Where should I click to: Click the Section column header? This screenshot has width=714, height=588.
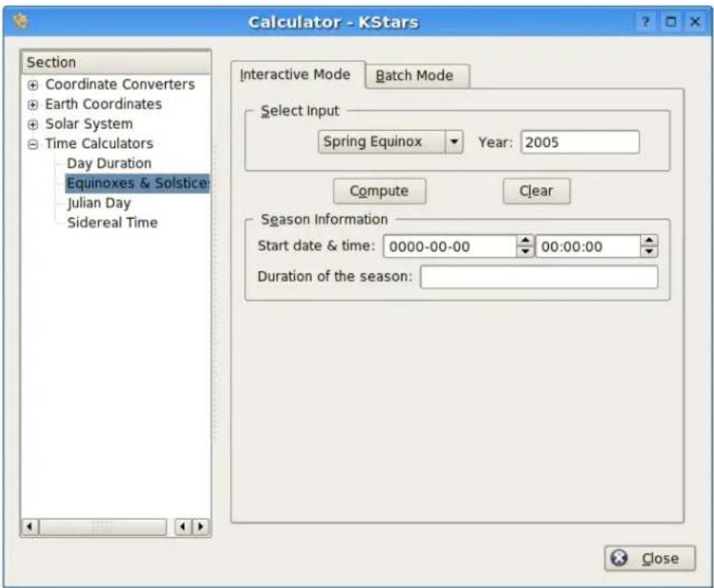pos(115,63)
